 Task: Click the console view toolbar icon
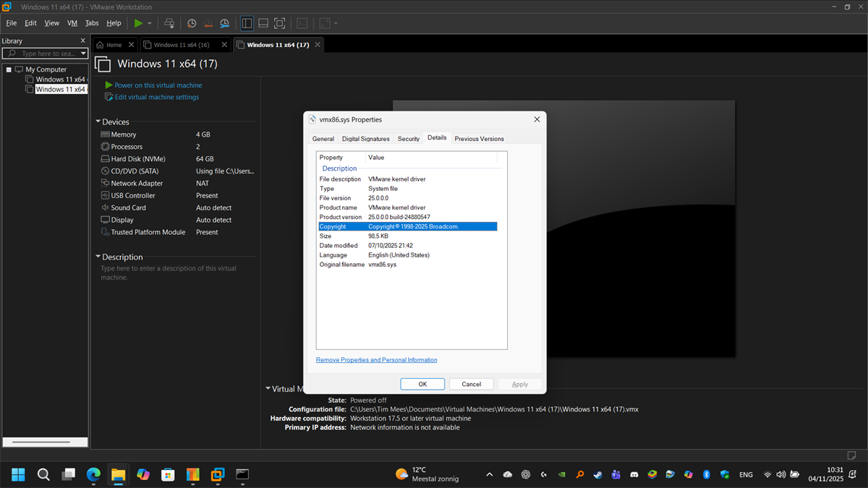click(302, 23)
